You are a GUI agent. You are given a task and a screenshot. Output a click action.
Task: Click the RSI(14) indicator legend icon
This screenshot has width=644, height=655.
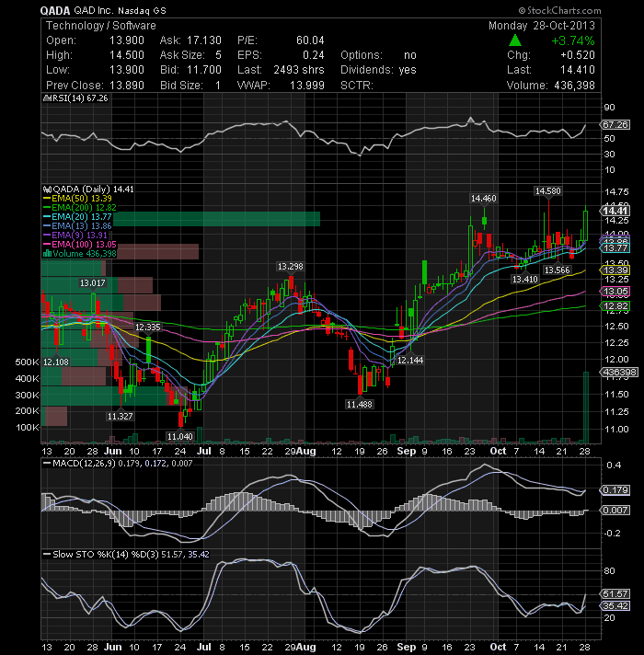[x=47, y=98]
